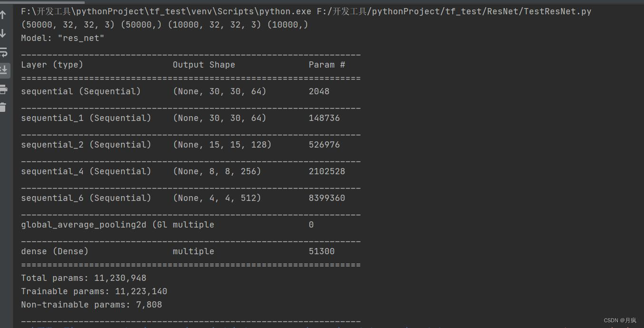Screen dimensions: 644x328
Task: Click param count 51300
Action: pos(322,251)
